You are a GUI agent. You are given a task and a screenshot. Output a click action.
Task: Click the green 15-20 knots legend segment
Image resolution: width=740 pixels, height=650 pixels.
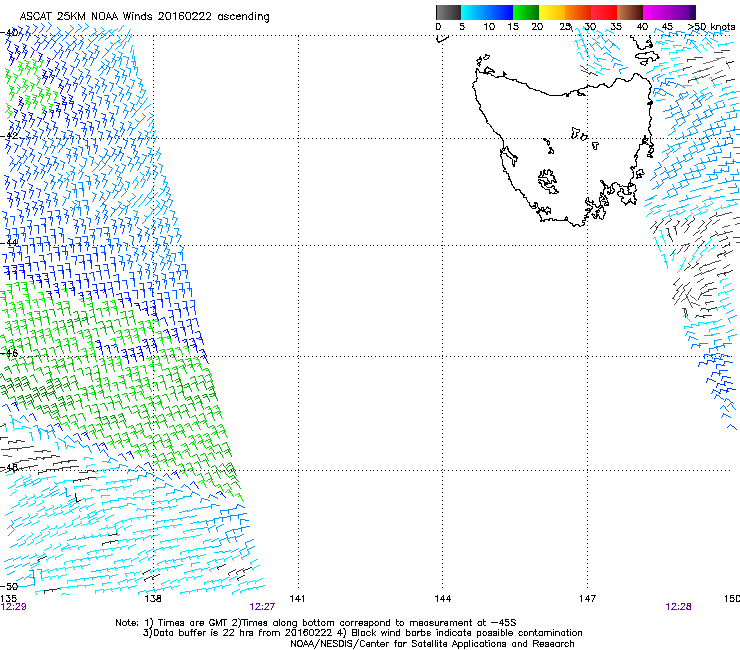click(526, 12)
